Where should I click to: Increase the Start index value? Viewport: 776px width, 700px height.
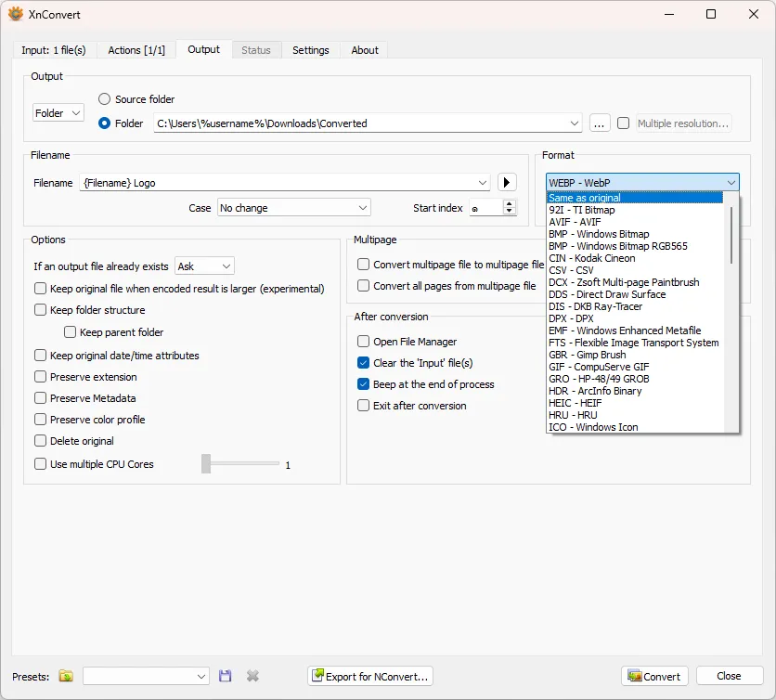tap(510, 203)
